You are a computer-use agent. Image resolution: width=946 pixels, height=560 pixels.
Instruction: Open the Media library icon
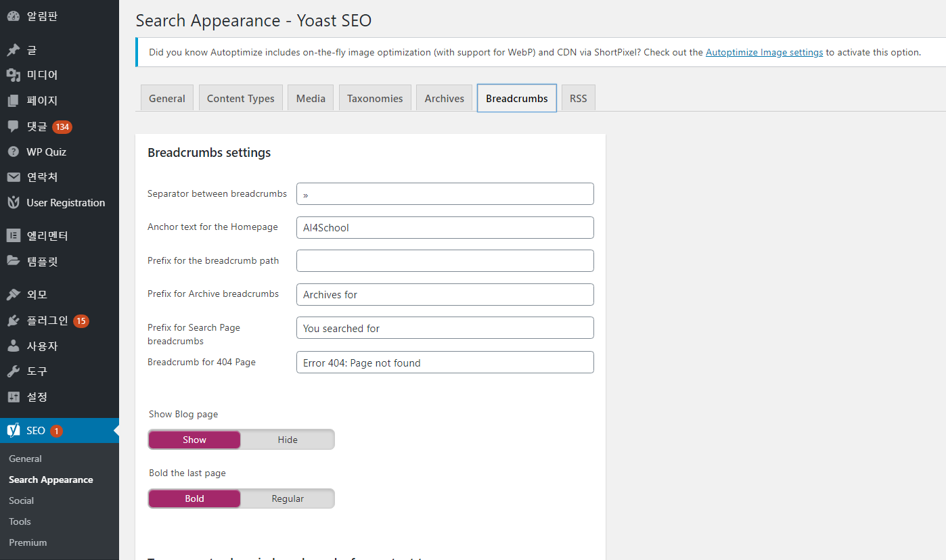click(14, 75)
